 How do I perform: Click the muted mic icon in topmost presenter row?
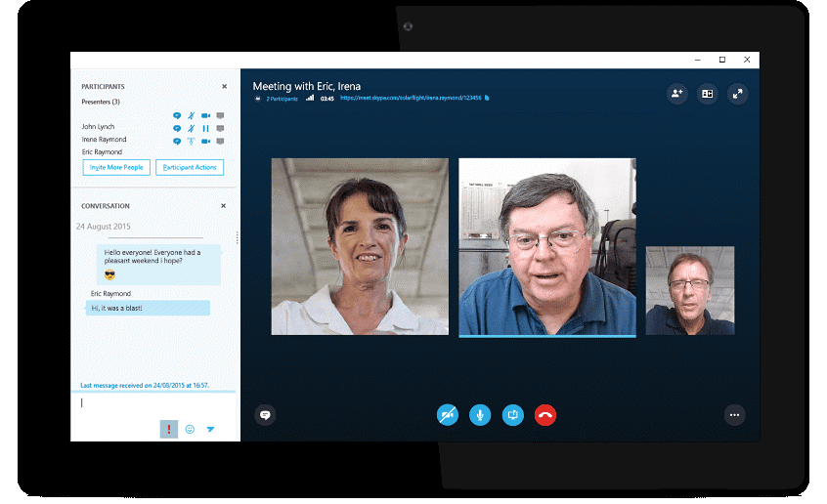[x=192, y=116]
